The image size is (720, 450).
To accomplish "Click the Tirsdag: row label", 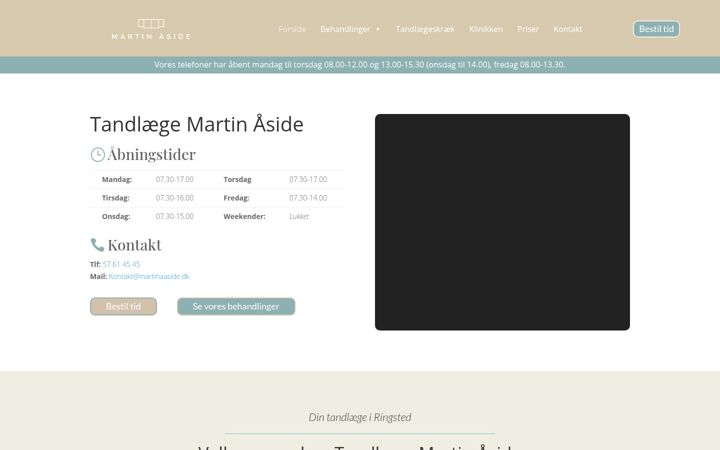I will (x=116, y=198).
